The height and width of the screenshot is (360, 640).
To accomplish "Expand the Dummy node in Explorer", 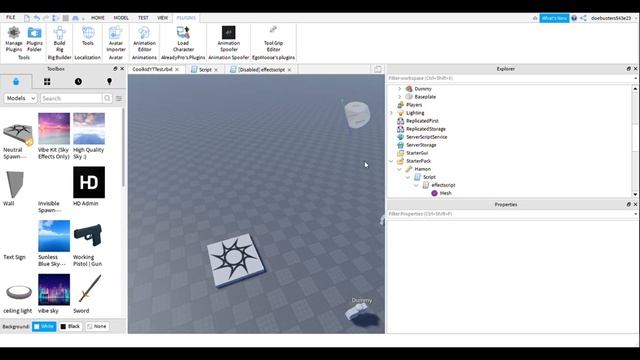I will (400, 89).
